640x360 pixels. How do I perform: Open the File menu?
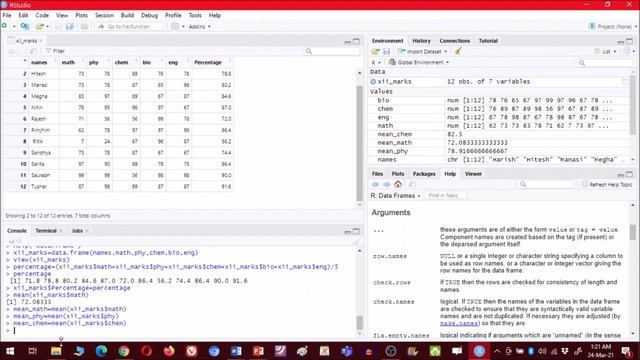(7, 15)
